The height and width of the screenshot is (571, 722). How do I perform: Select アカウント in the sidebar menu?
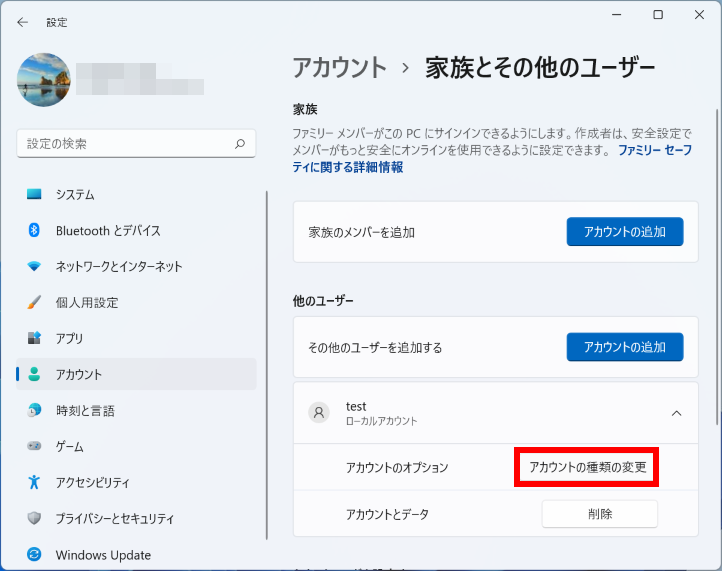click(79, 375)
